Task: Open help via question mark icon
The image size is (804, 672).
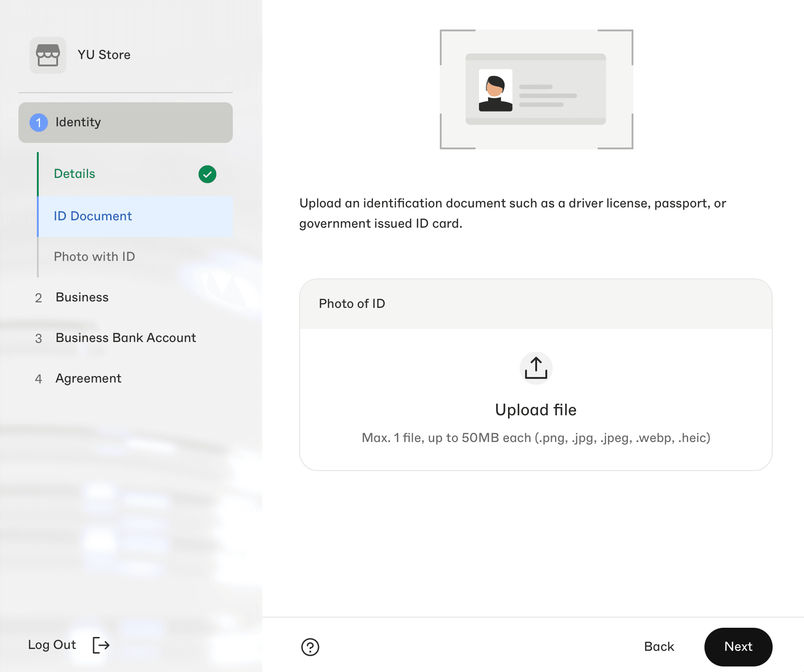Action: click(310, 647)
